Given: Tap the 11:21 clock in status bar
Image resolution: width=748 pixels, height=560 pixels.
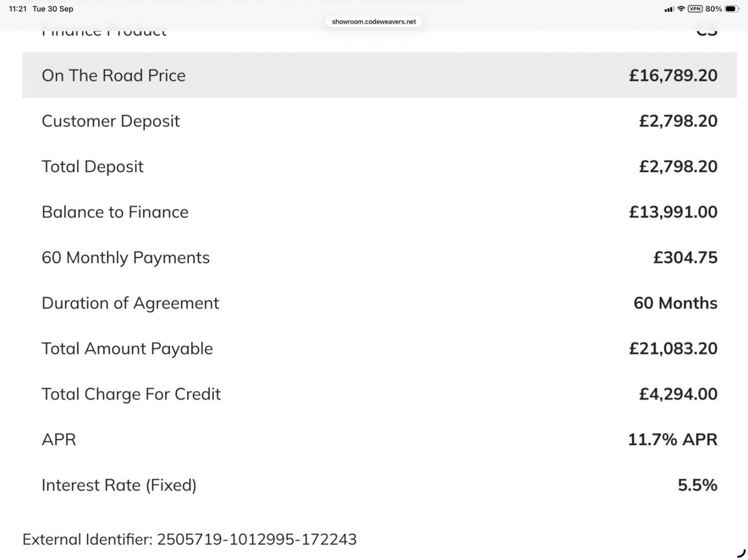Looking at the screenshot, I should [x=18, y=9].
